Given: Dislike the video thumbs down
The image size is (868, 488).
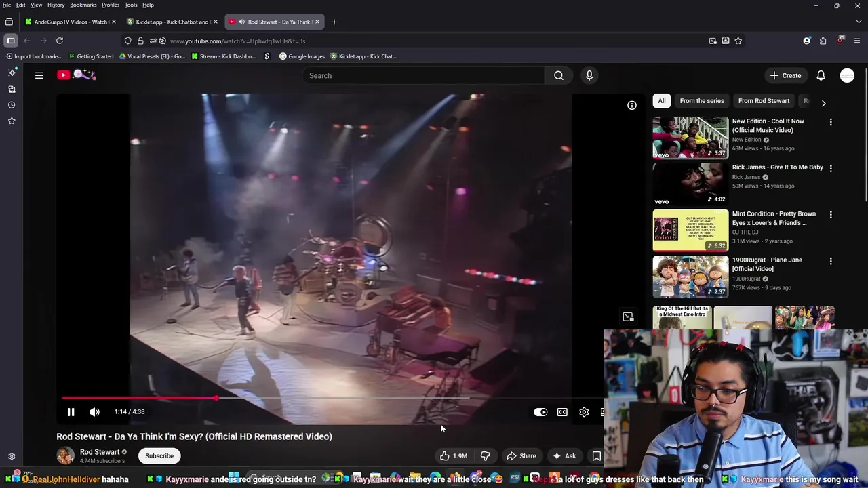Looking at the screenshot, I should click(x=485, y=456).
